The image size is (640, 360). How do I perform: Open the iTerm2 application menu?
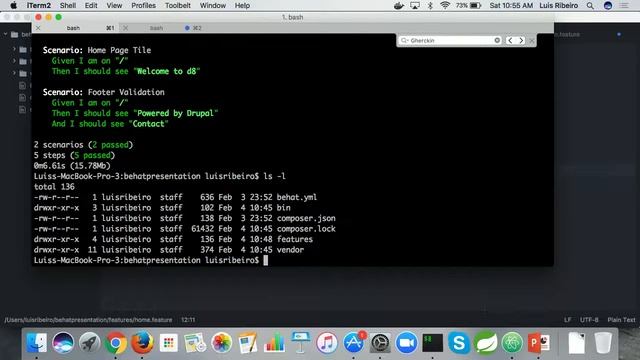tap(39, 5)
